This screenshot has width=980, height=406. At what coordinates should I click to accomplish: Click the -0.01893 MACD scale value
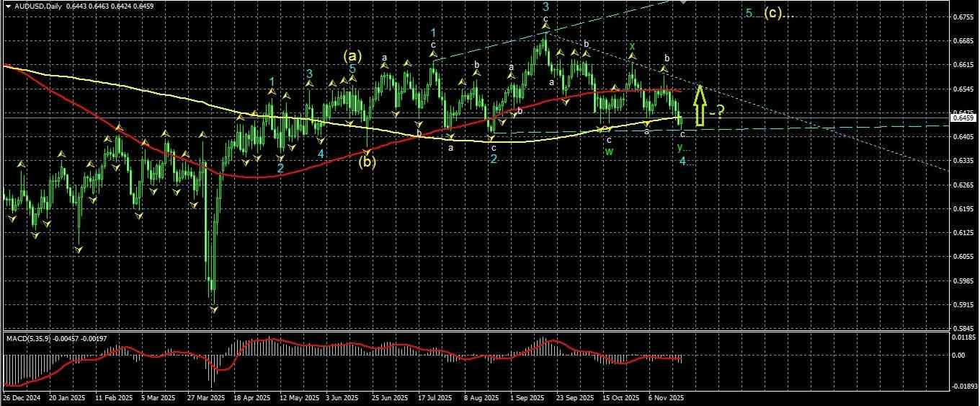pyautogui.click(x=963, y=387)
